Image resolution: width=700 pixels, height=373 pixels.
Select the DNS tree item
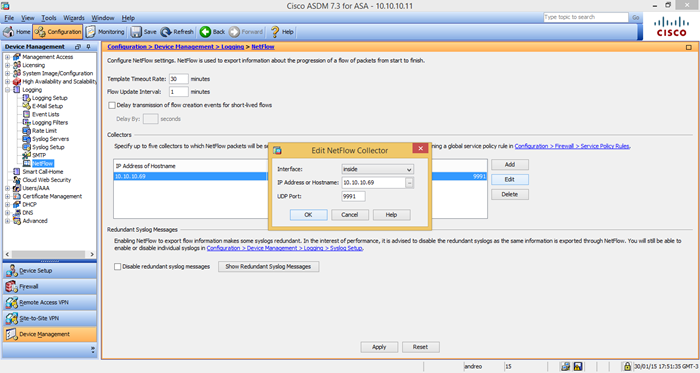(28, 213)
